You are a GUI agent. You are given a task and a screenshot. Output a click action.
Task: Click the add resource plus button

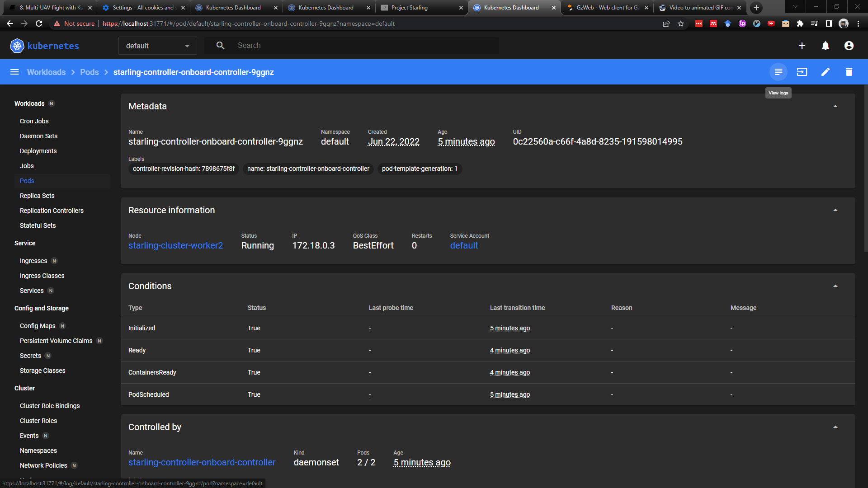(x=801, y=46)
